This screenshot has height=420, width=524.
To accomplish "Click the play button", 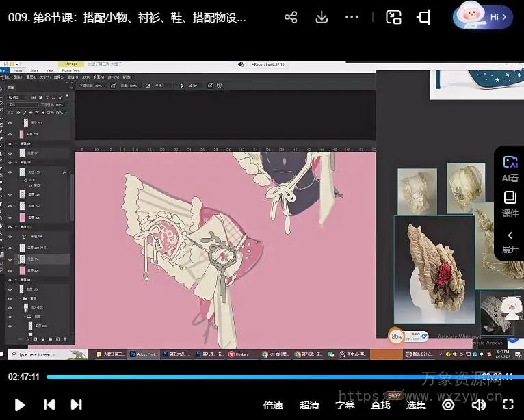I will [x=20, y=404].
